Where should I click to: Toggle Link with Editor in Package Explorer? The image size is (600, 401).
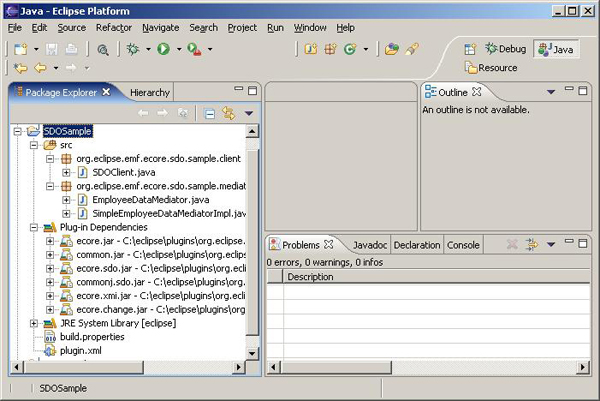229,113
